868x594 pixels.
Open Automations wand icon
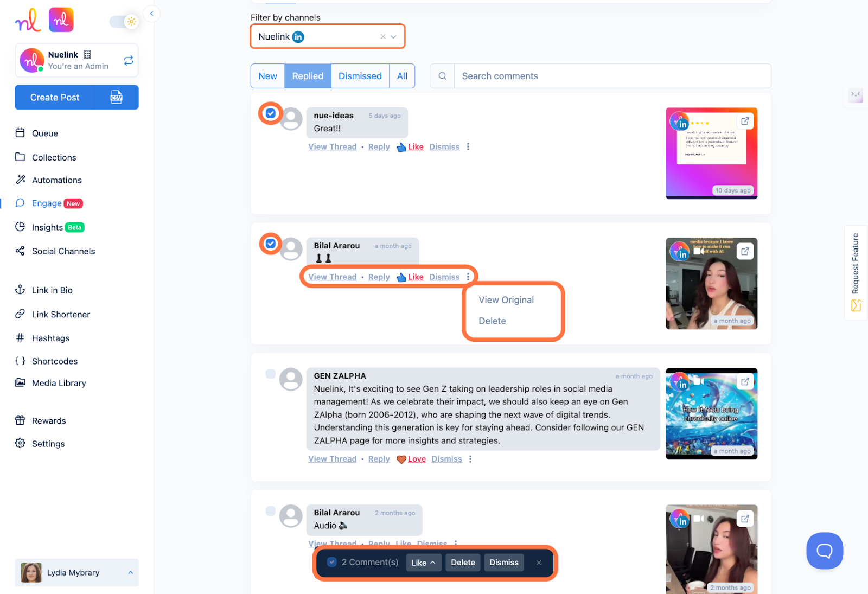tap(20, 180)
